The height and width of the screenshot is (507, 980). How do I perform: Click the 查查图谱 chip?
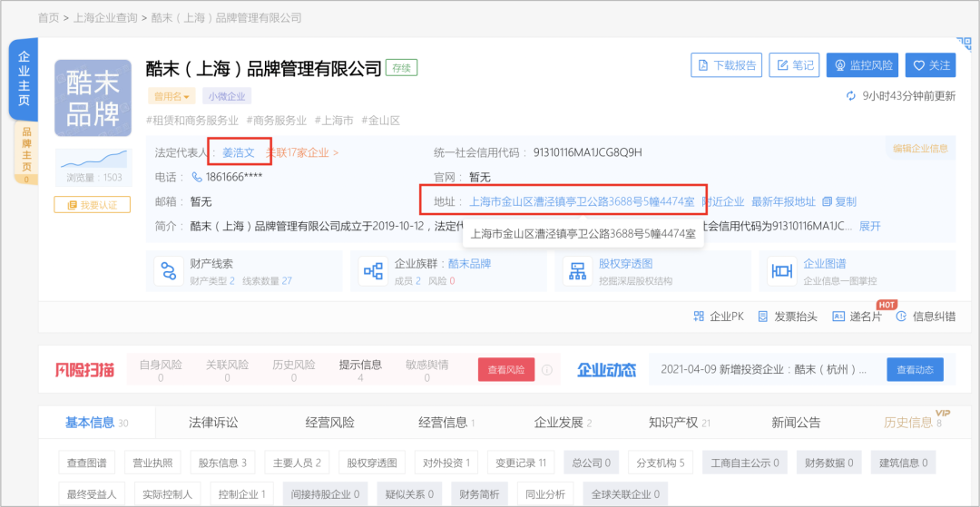(88, 463)
